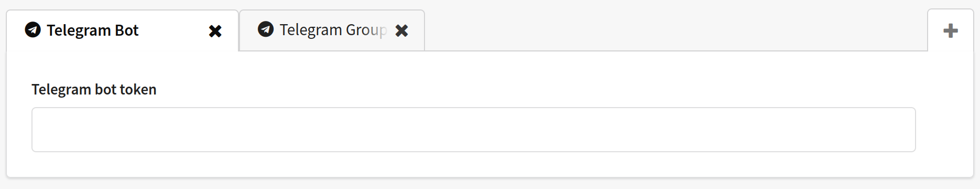The image size is (980, 189).
Task: Click the Telegram bot token label
Action: (94, 89)
